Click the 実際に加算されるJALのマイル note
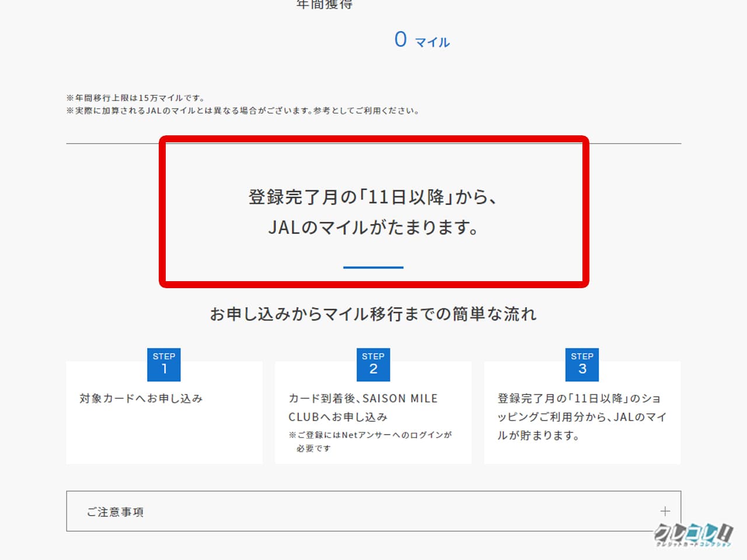747x560 pixels. pos(243,111)
